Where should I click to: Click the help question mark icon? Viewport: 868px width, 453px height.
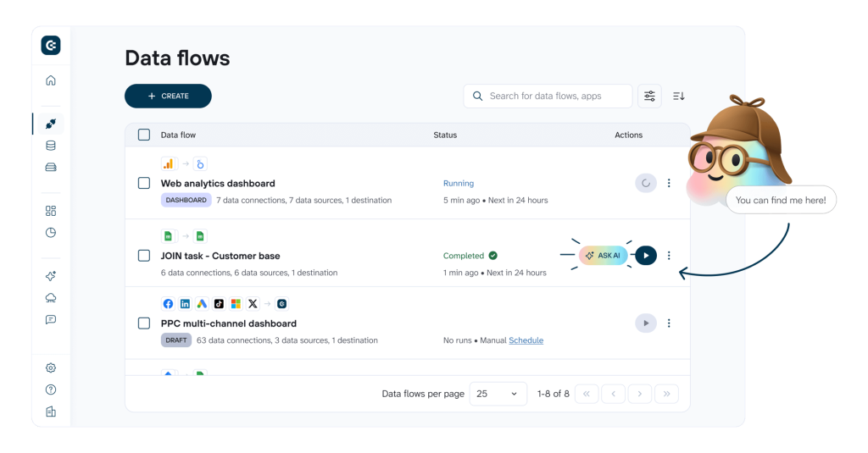pyautogui.click(x=51, y=389)
